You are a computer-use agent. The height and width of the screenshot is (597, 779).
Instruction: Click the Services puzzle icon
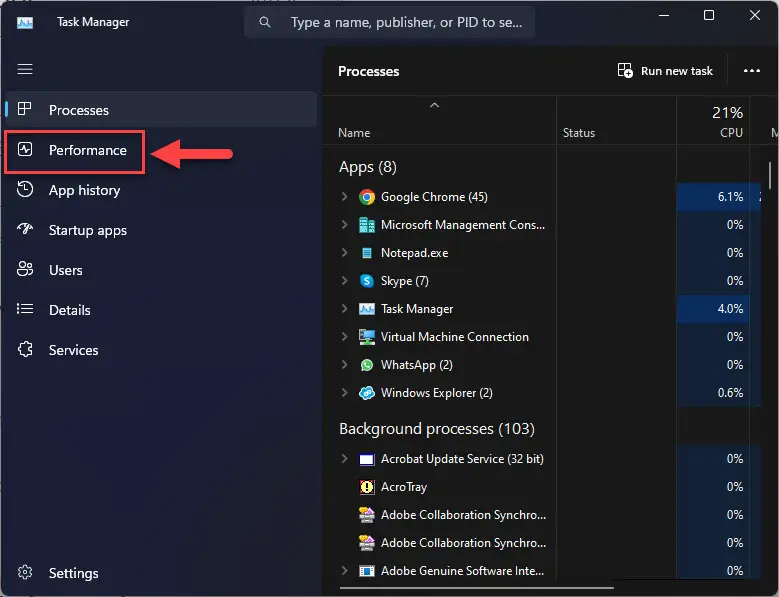(25, 350)
